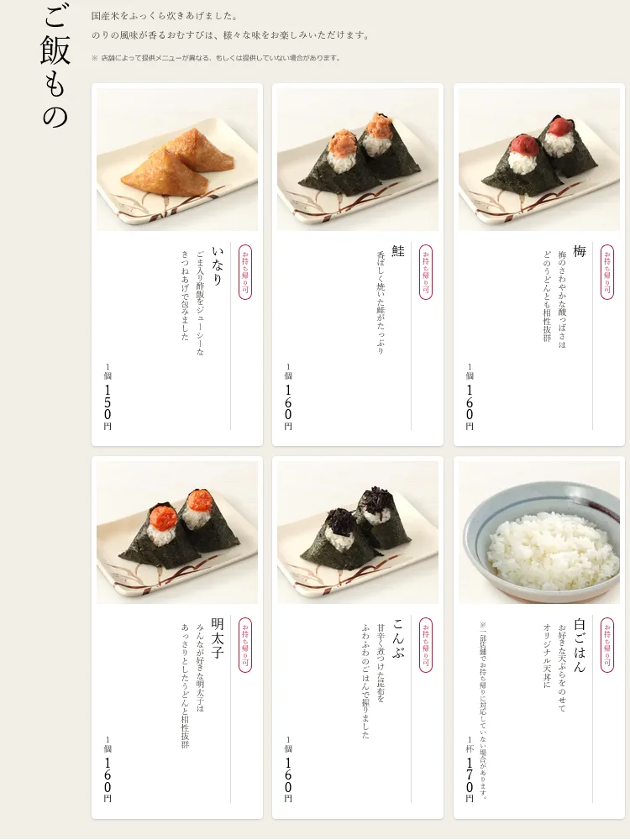Click takeout badge on 梅 card
Screen dimensions: 630x840
607,272
